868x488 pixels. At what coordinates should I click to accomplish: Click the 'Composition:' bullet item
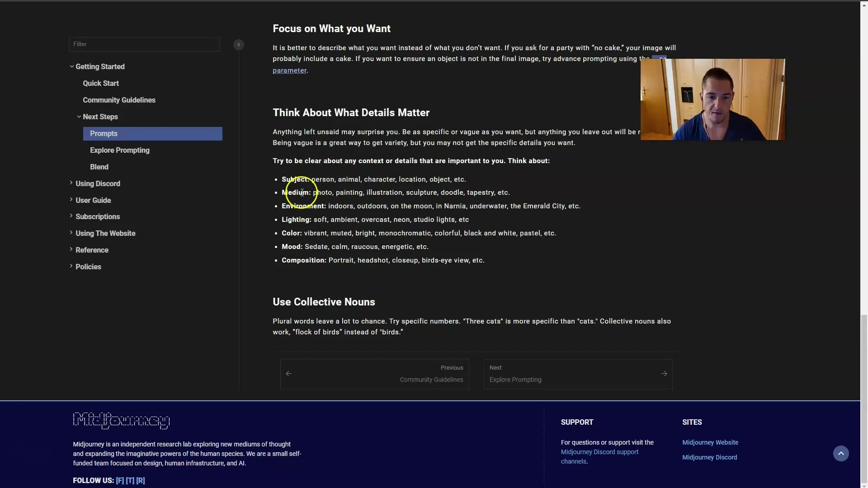coord(383,260)
